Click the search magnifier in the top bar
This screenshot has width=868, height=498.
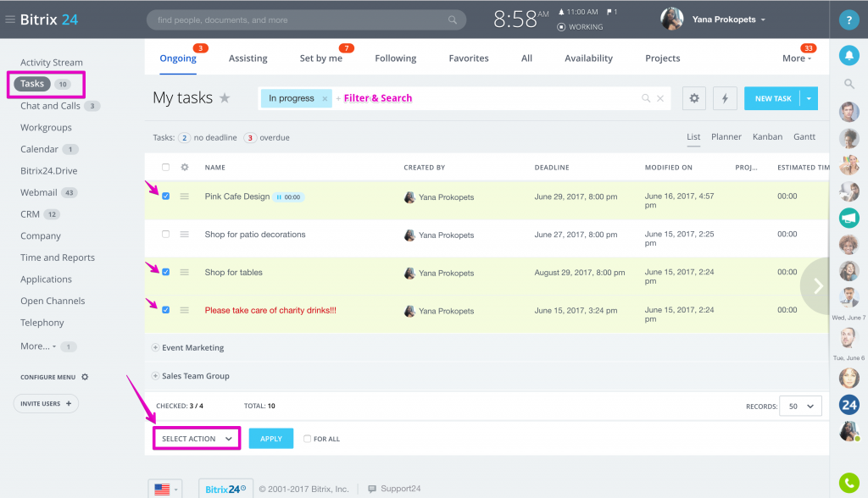click(453, 20)
